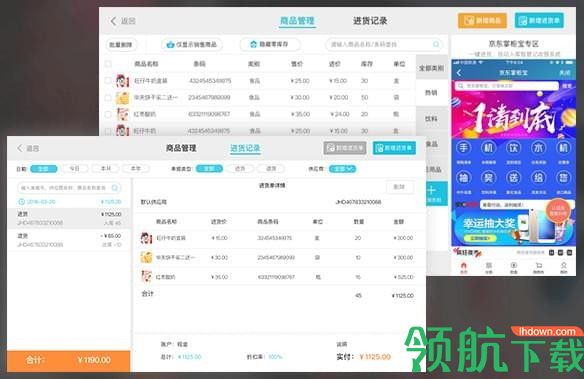Viewport: 584px width, 379px height.
Task: Click the magnifier icon in the product search field
Action: (x=436, y=44)
